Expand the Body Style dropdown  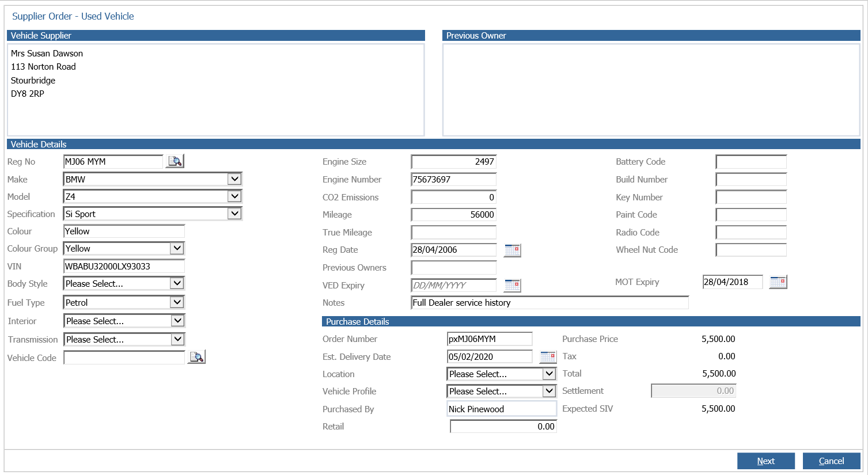tap(177, 283)
